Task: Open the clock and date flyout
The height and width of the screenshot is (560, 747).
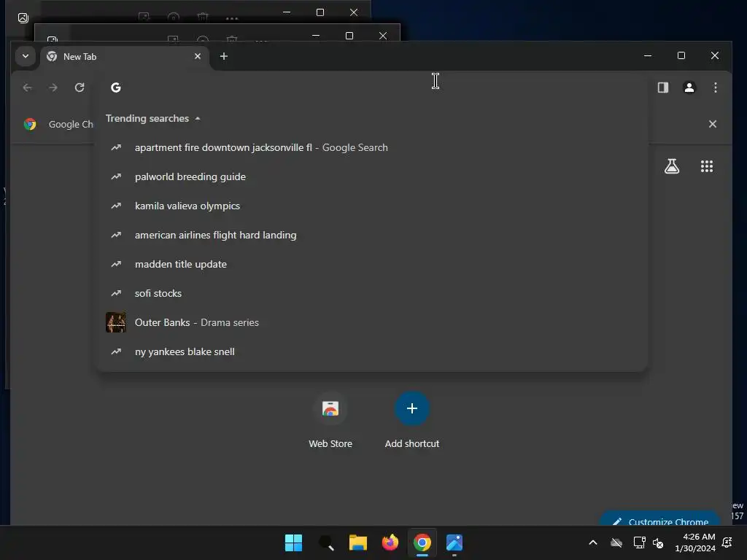Action: [695, 542]
